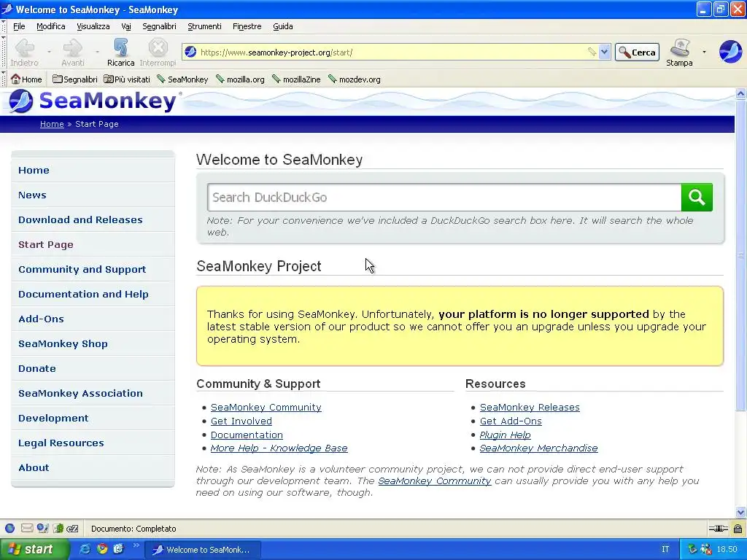Open the Stampa print options dropdown arrow

704,52
